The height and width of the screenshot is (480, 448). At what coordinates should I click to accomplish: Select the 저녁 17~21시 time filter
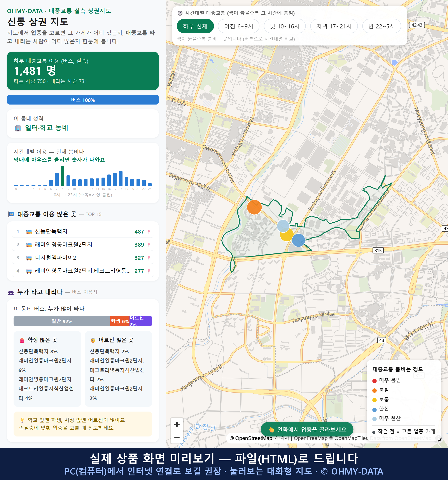(334, 26)
